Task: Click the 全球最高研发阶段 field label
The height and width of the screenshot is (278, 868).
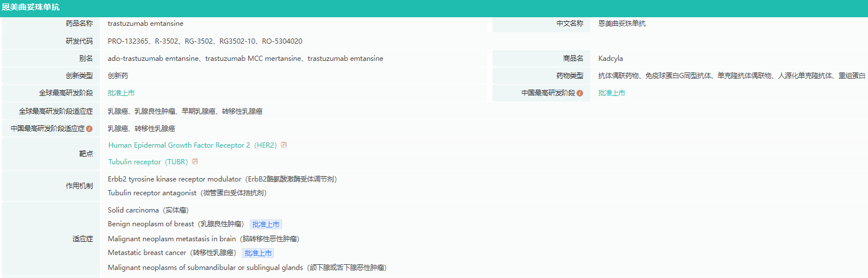Action: pos(65,93)
